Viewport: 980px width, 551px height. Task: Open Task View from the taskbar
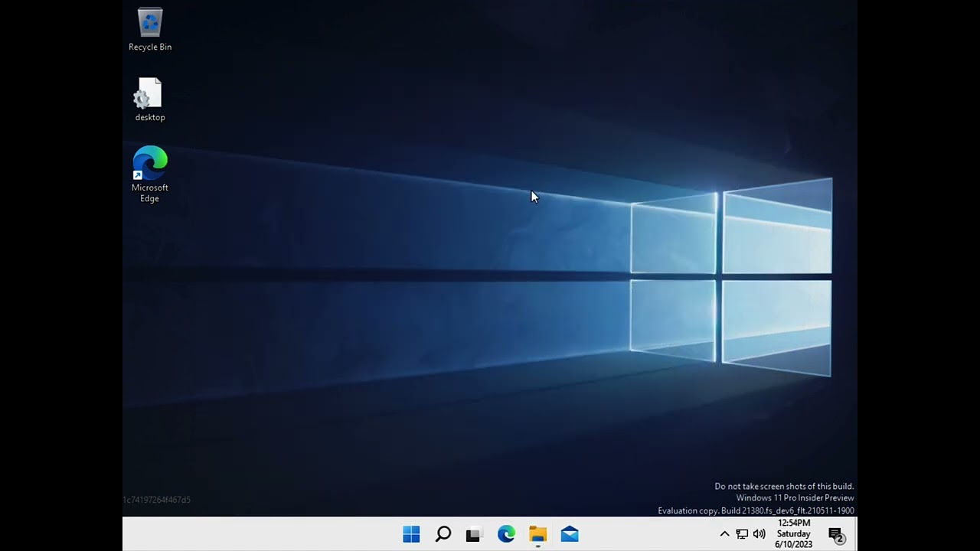click(x=473, y=534)
